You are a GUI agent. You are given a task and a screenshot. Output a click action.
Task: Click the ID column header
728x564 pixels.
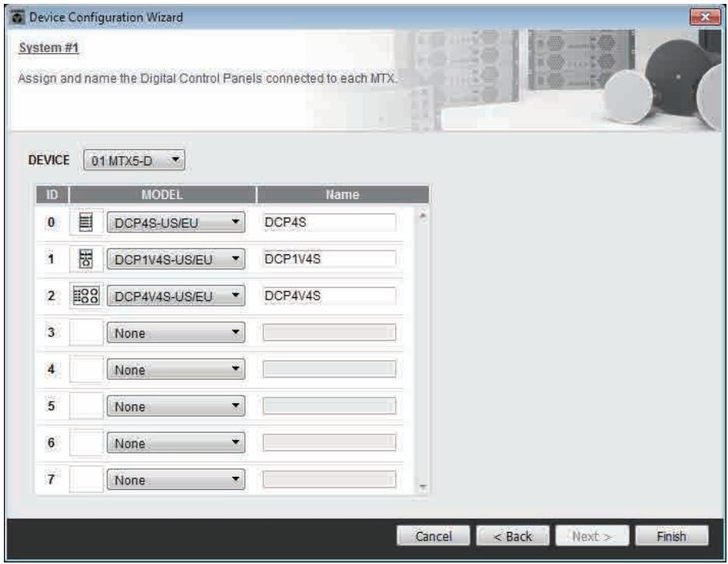click(x=52, y=195)
